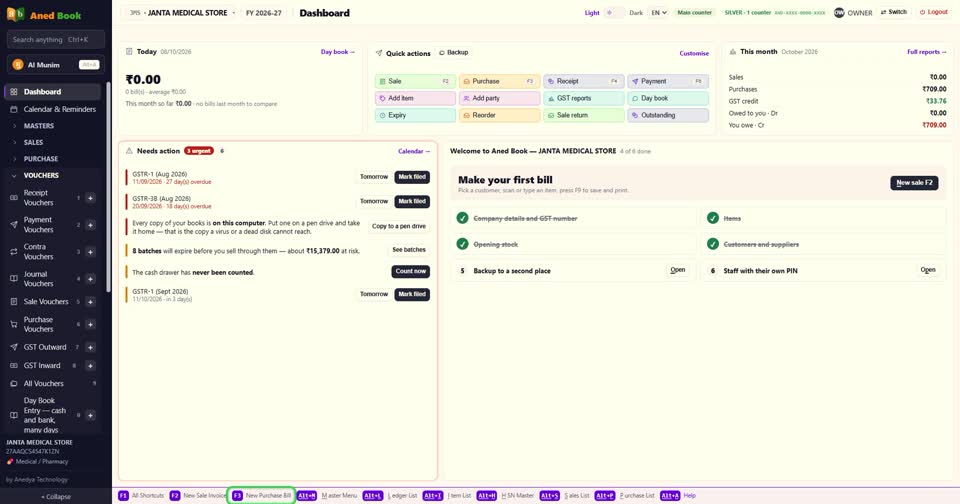
Task: Toggle Light/Dark theme switch
Action: [613, 12]
